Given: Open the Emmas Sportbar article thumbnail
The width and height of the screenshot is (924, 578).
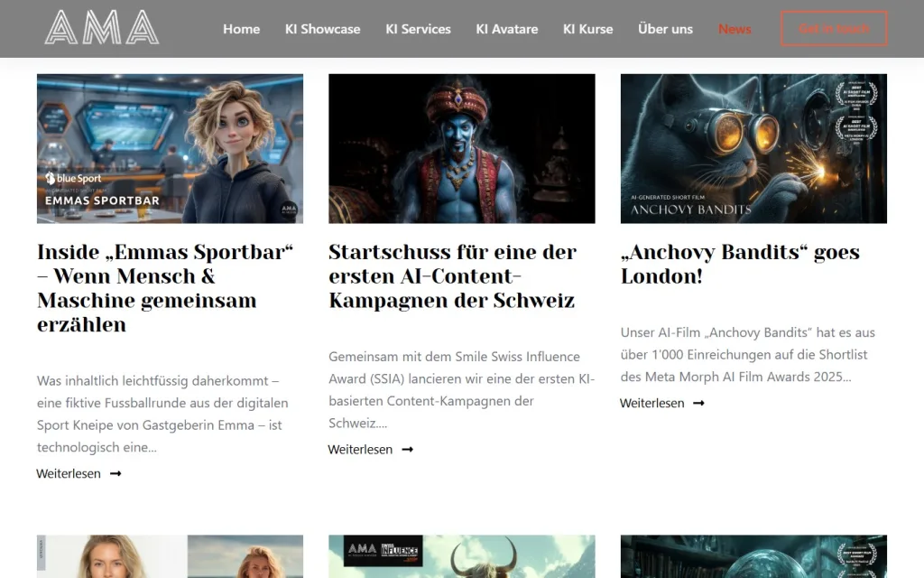Looking at the screenshot, I should (x=170, y=148).
